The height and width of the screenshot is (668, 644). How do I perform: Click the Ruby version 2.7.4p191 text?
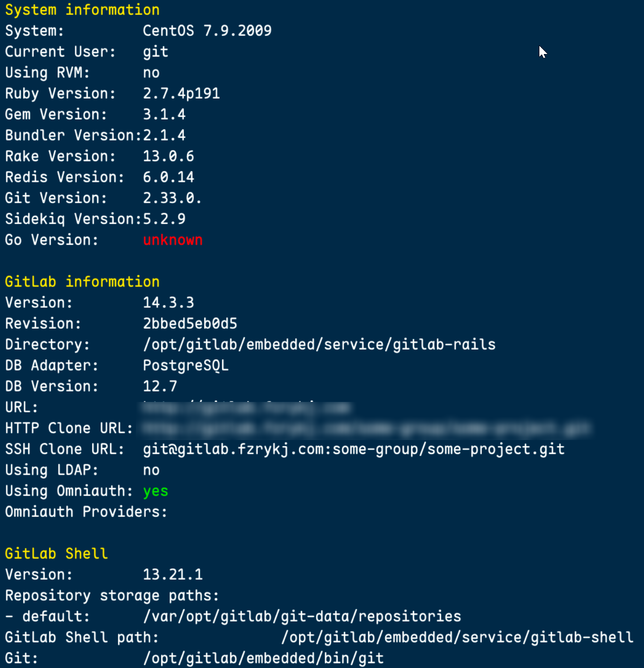click(181, 93)
